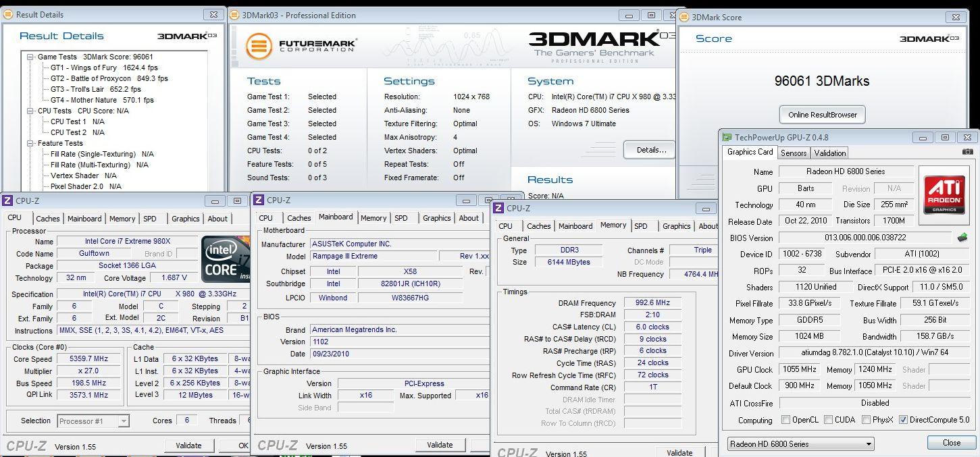980x457 pixels.
Task: Click the GPU Clock value 1055 MHz
Action: pos(800,369)
